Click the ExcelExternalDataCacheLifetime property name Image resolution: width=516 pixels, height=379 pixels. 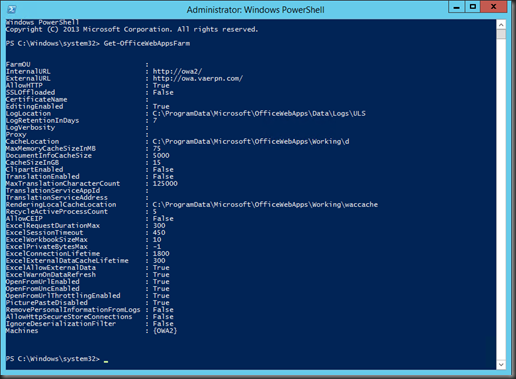click(x=67, y=260)
